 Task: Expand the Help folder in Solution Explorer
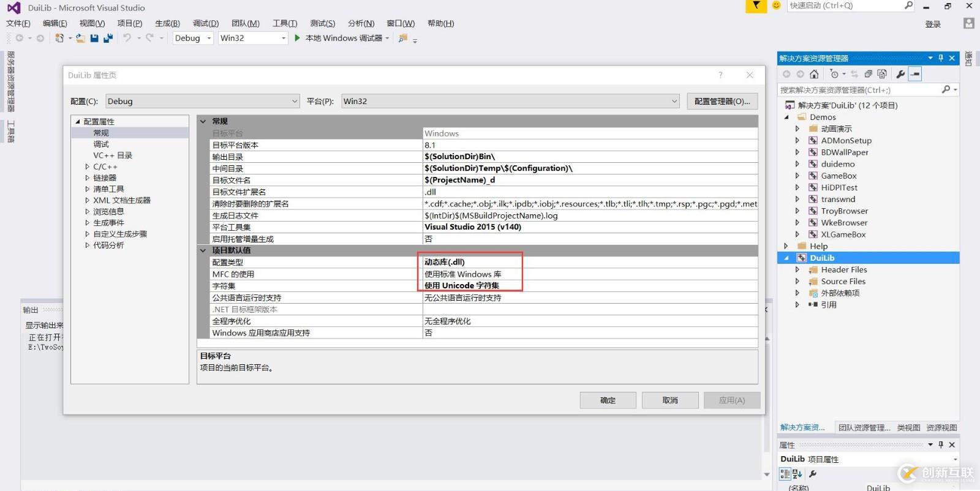click(x=786, y=246)
